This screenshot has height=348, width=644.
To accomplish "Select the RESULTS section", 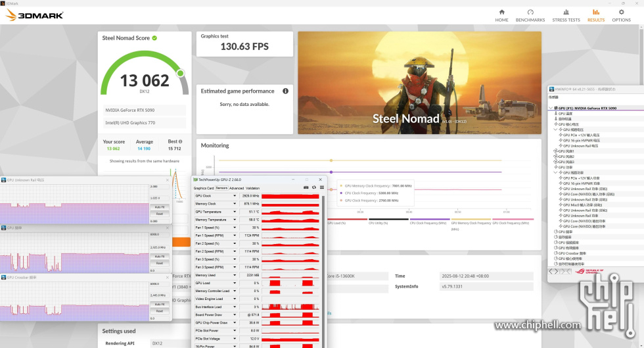I will 596,16.
